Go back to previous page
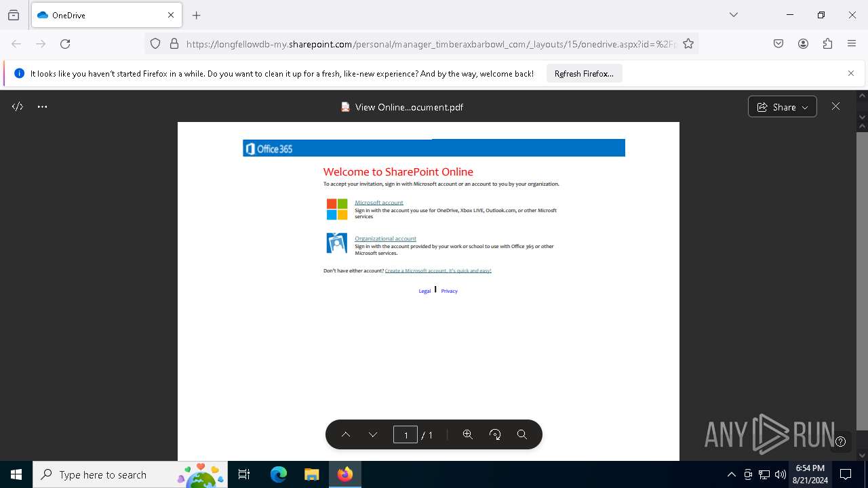Image resolution: width=868 pixels, height=488 pixels. coord(16,44)
